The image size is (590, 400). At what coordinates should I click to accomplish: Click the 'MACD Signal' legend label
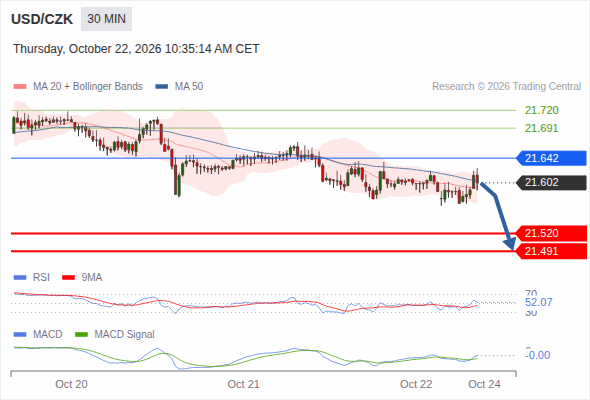coord(125,335)
